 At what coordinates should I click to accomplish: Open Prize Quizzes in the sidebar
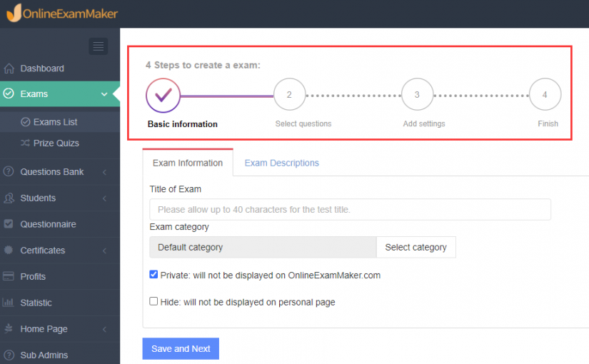[56, 143]
